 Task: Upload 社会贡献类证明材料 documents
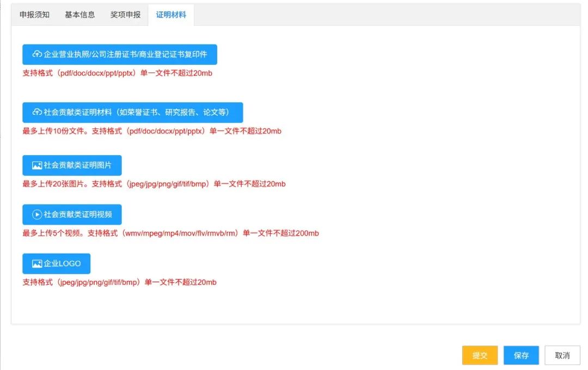tap(133, 113)
